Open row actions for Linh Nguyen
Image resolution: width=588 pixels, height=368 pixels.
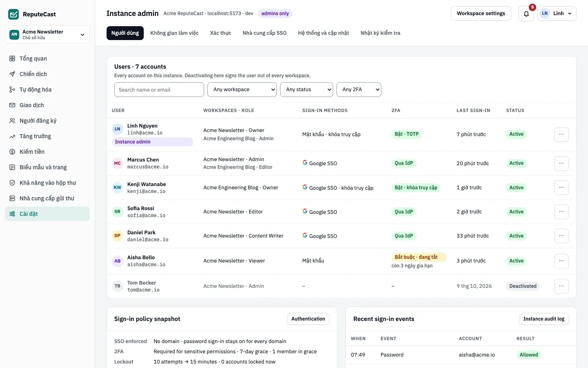pos(561,135)
